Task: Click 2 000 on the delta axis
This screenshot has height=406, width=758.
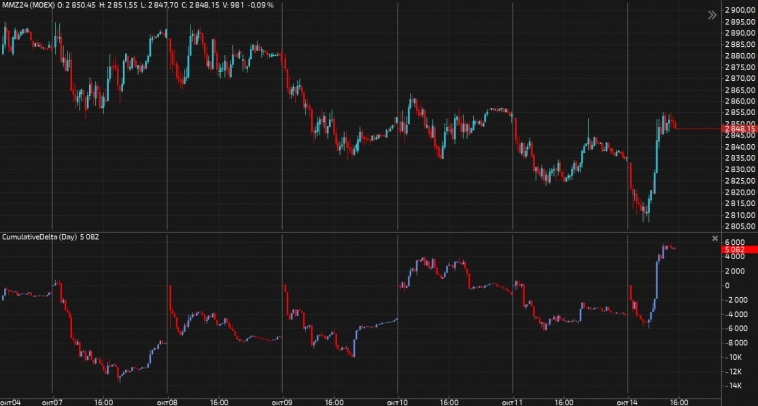Action: [x=735, y=271]
